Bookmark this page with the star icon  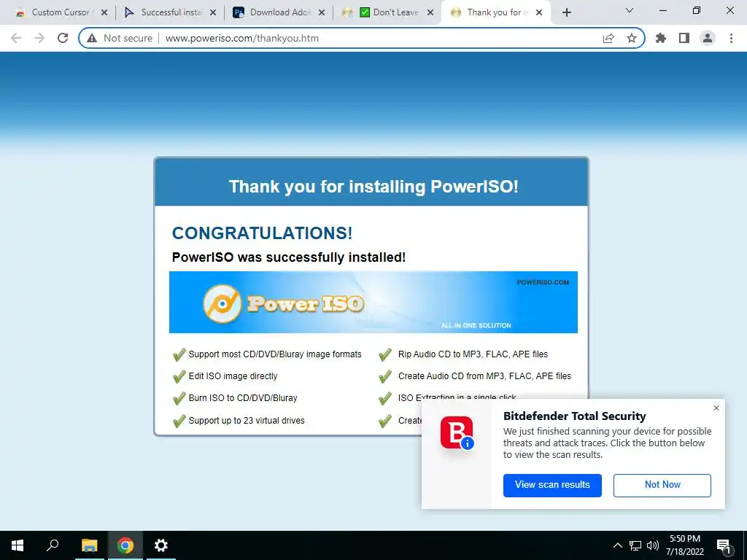632,38
